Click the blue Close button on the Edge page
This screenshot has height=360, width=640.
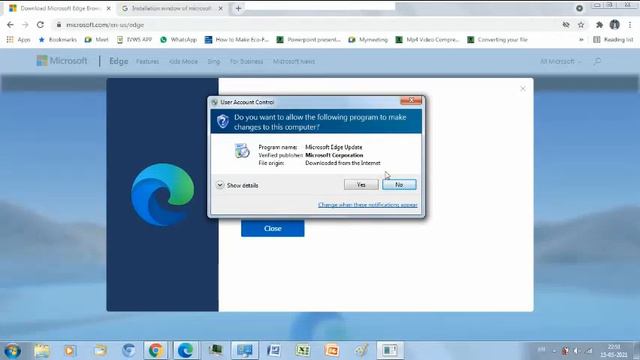point(273,229)
